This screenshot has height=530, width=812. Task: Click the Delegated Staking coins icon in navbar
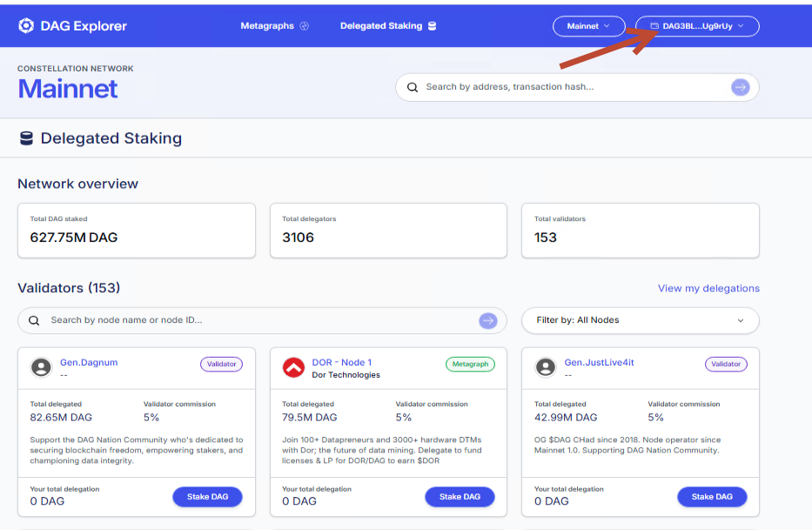coord(432,26)
